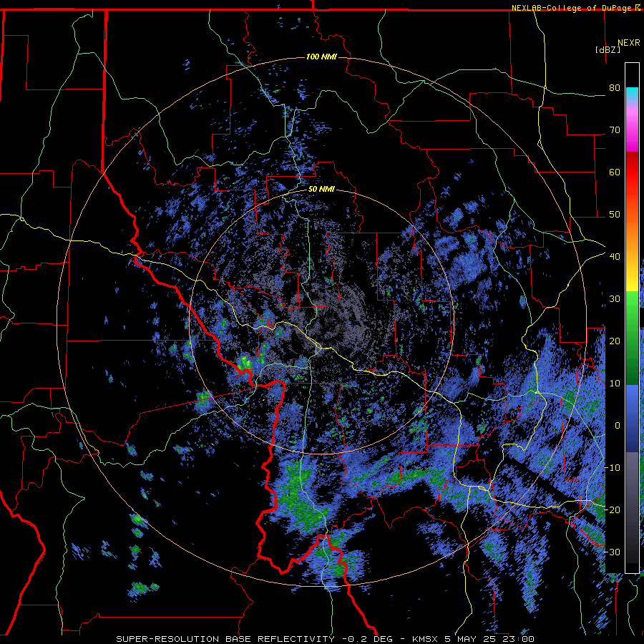Click the pink-magenta segment of the color bar
This screenshot has height=644, width=644.
coord(632,127)
